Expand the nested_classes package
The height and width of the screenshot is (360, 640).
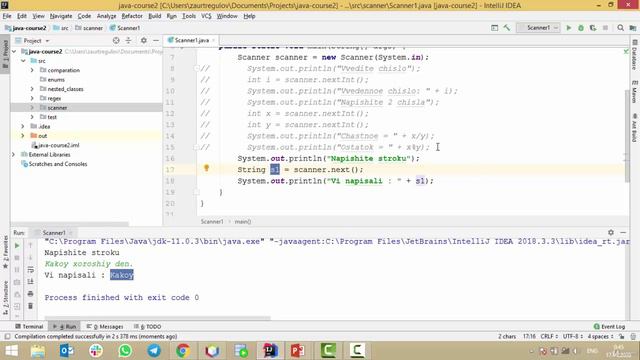32,89
